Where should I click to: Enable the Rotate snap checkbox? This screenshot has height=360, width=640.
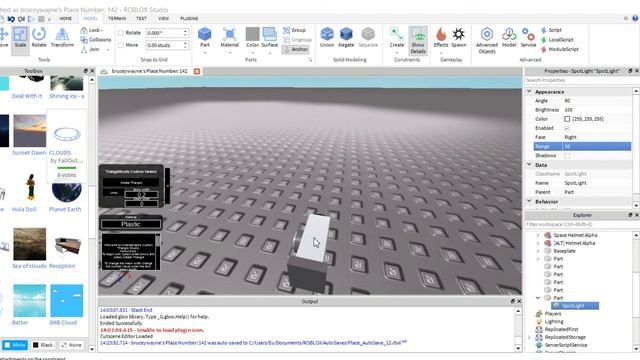coord(121,33)
